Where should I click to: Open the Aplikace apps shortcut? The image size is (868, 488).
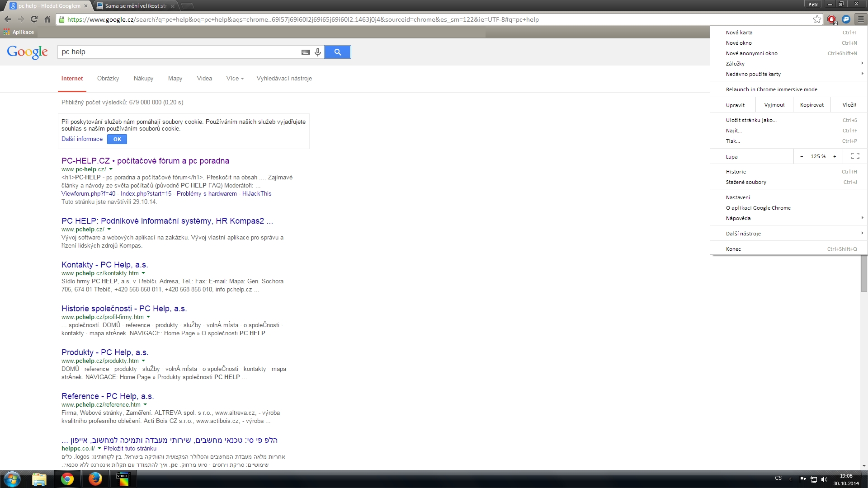[19, 32]
